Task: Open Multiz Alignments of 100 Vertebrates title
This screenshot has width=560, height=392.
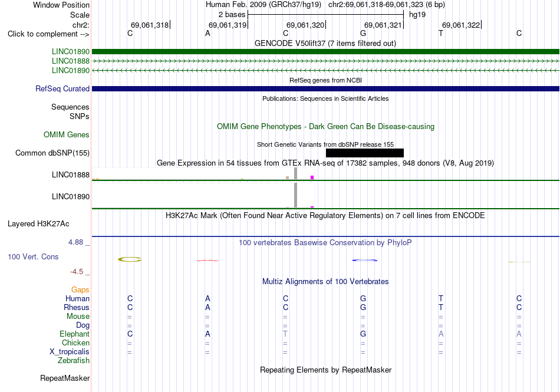Action: pyautogui.click(x=325, y=281)
